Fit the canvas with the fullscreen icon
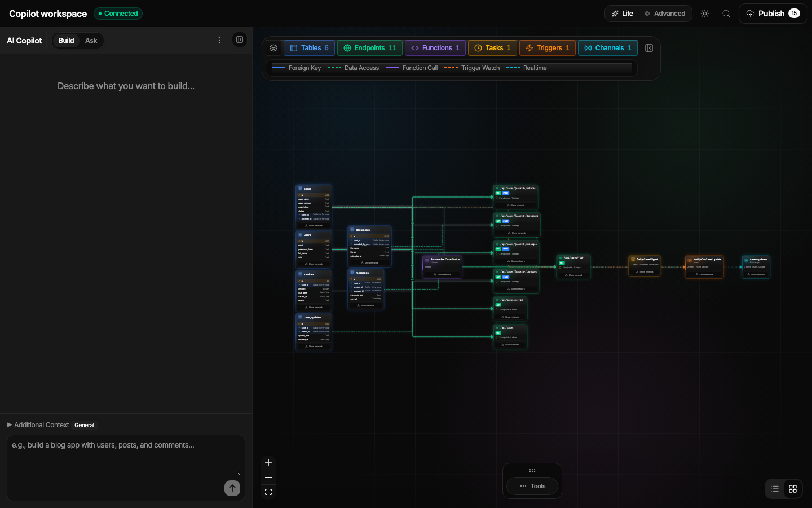Image resolution: width=812 pixels, height=508 pixels. (268, 492)
